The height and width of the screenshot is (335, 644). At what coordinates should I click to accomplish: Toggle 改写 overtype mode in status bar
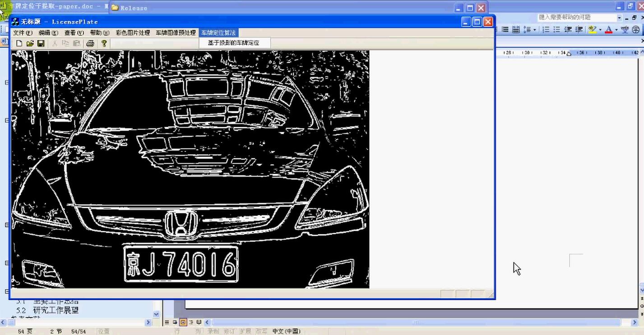click(261, 331)
